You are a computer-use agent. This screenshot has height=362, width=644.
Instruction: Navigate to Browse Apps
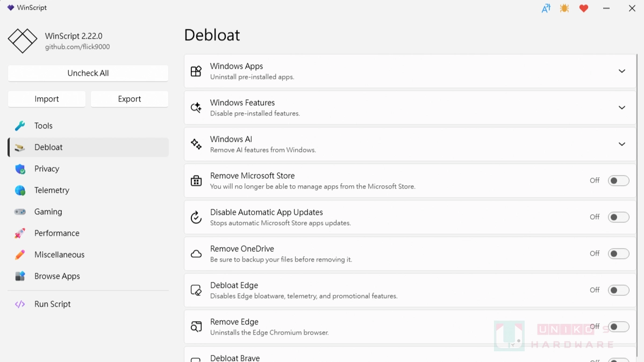pos(88,276)
